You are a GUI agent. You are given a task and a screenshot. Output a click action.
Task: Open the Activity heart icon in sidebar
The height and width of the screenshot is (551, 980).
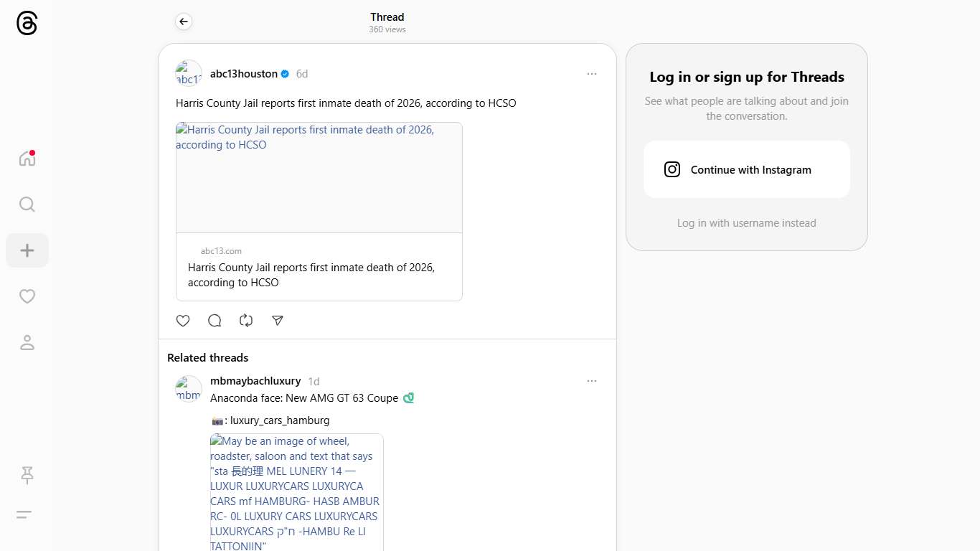(27, 296)
